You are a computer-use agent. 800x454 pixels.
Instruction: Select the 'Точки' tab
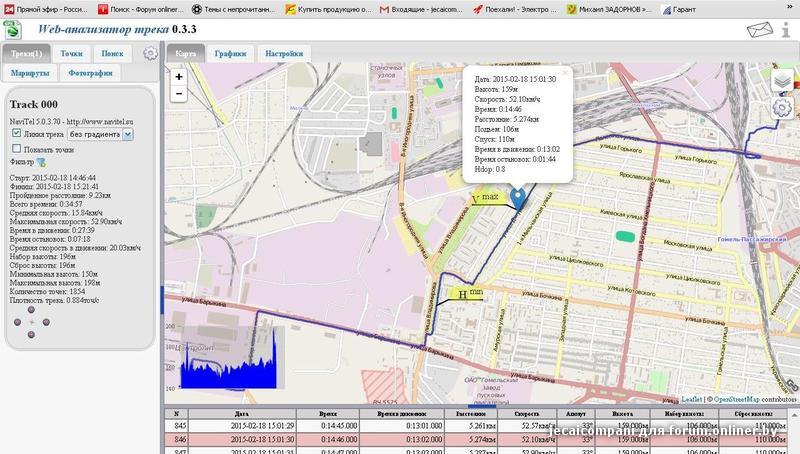tap(71, 54)
